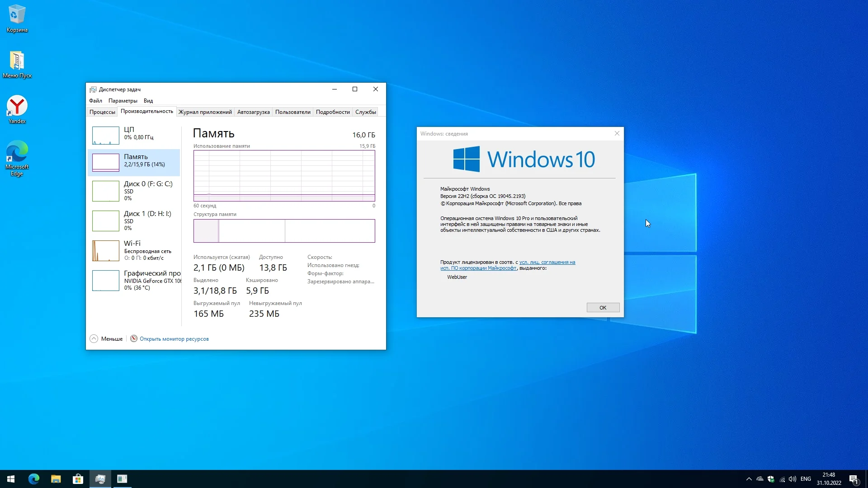
Task: Show hidden tray icons with the arrow
Action: (749, 479)
